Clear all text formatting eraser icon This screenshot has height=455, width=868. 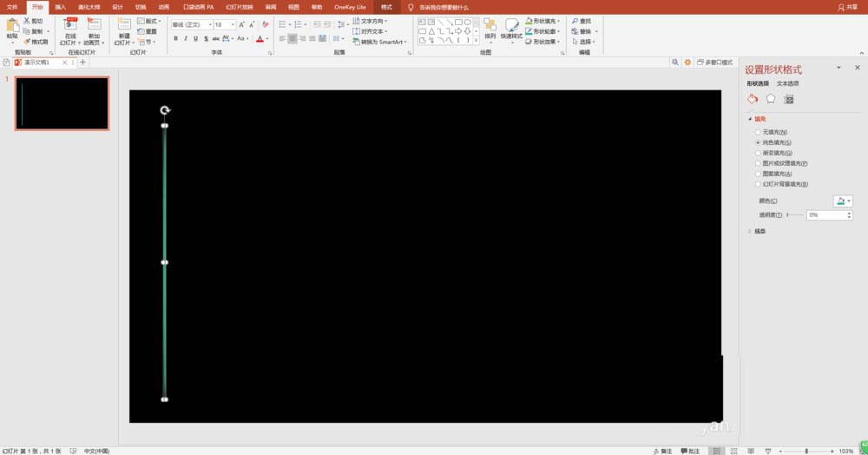265,25
